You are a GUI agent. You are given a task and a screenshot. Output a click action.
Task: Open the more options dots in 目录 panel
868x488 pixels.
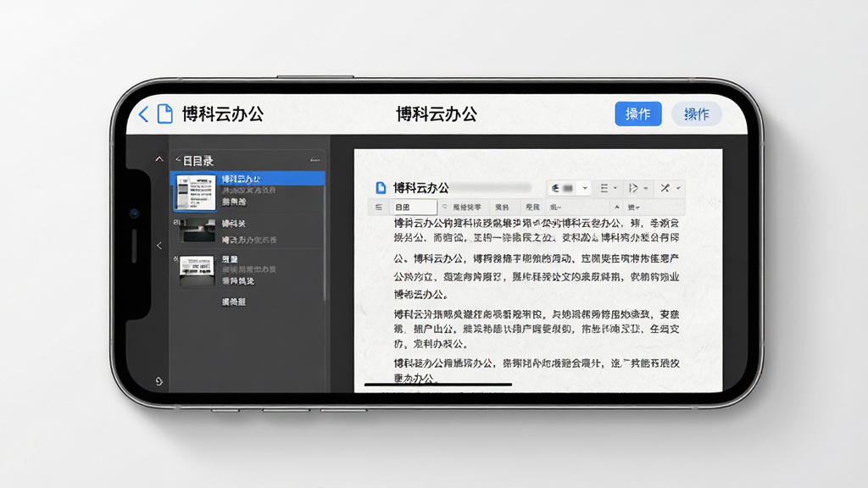coord(315,160)
